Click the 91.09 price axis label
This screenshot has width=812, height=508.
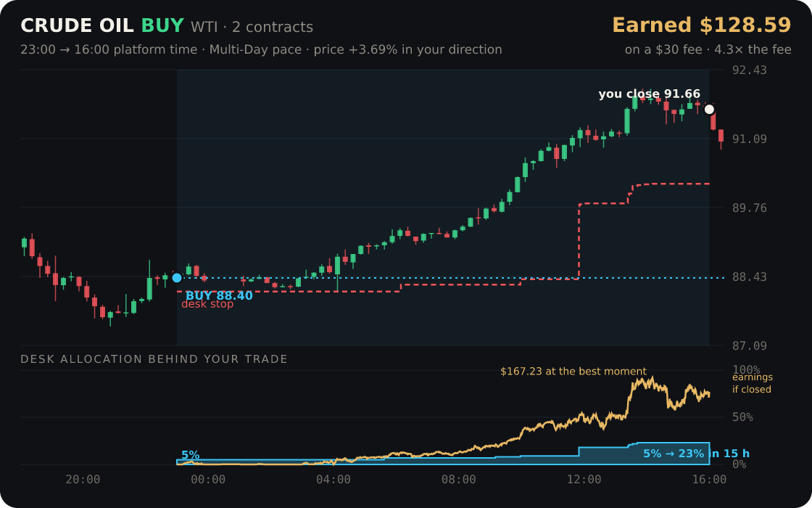point(750,139)
